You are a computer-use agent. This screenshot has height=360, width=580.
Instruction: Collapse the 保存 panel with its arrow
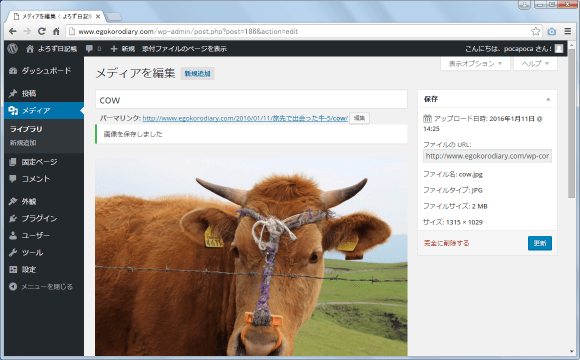[548, 99]
